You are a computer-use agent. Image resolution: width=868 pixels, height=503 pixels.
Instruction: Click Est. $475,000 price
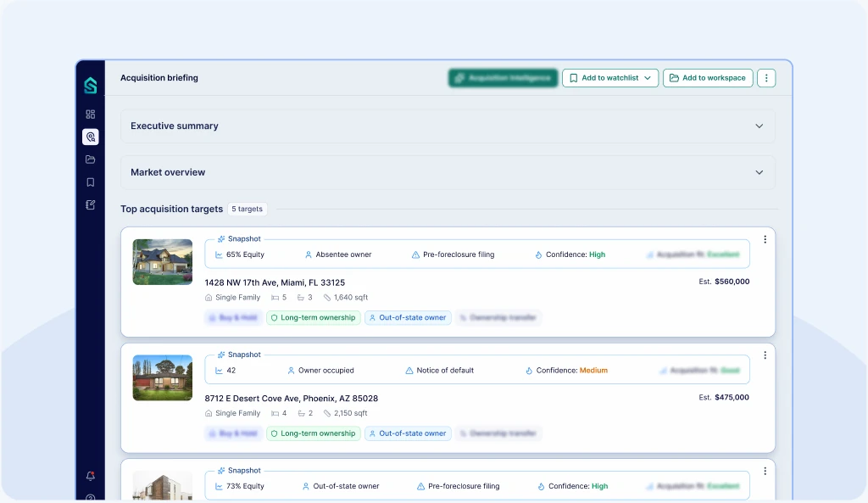click(x=724, y=397)
